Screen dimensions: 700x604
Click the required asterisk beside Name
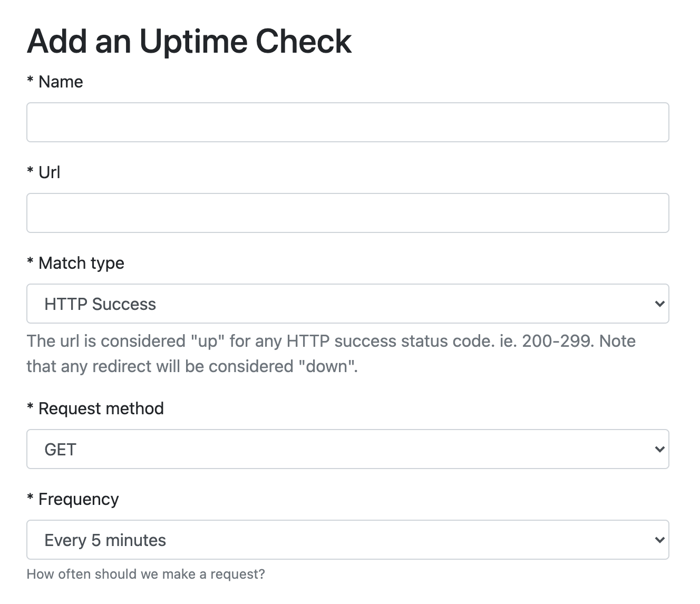pyautogui.click(x=30, y=81)
